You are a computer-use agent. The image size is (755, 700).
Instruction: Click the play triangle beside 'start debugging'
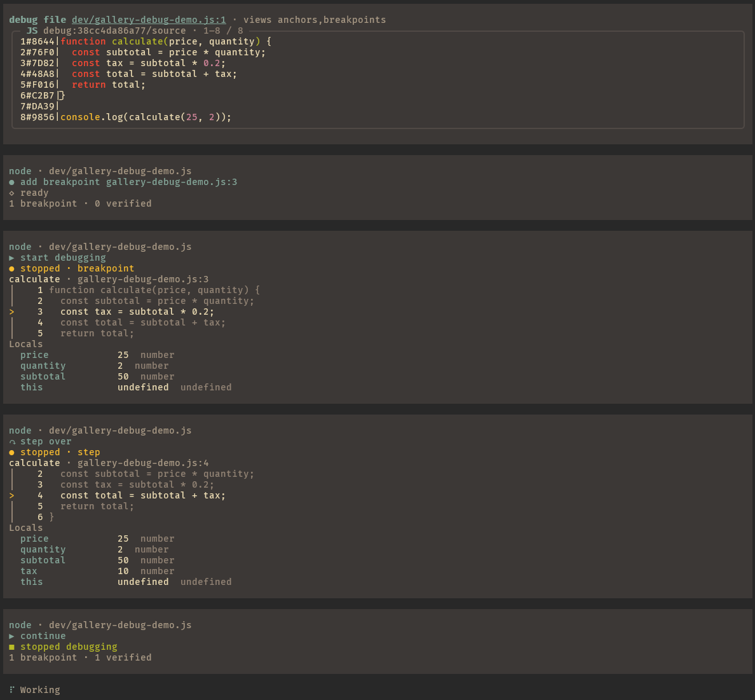[11, 257]
